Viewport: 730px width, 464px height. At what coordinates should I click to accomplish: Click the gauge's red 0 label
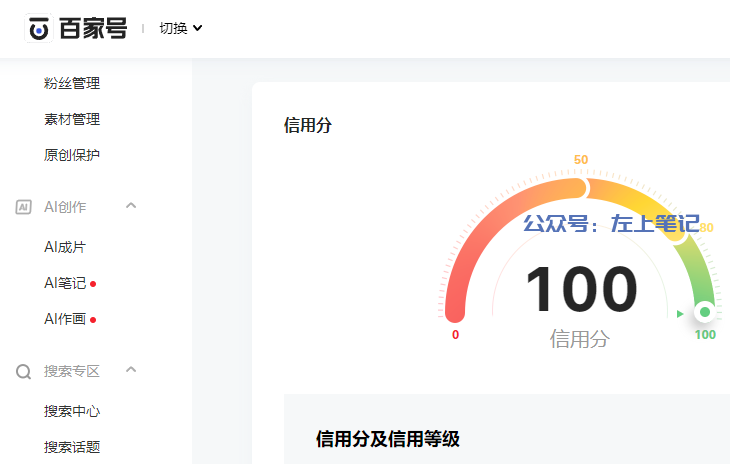pyautogui.click(x=455, y=335)
